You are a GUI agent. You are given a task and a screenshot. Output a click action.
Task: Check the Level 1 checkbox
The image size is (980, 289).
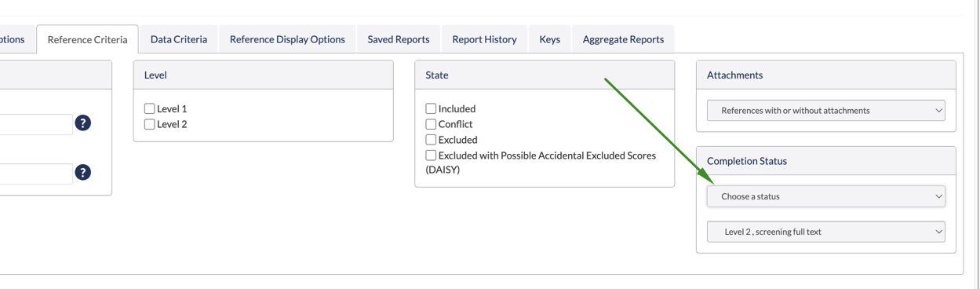[x=149, y=108]
